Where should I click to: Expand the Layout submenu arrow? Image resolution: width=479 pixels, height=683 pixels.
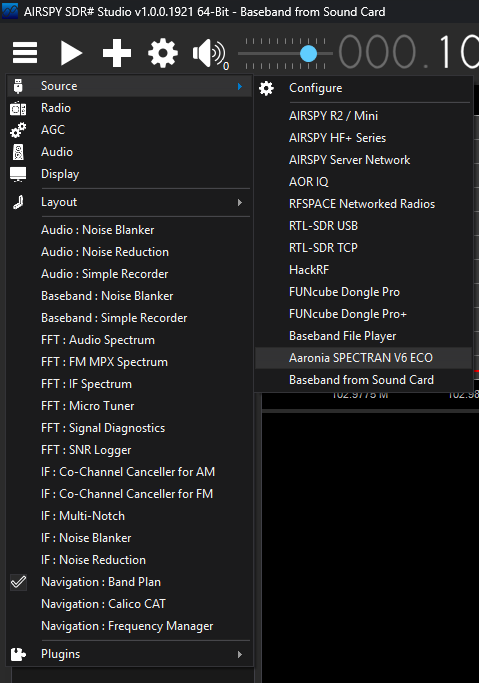[x=240, y=203]
